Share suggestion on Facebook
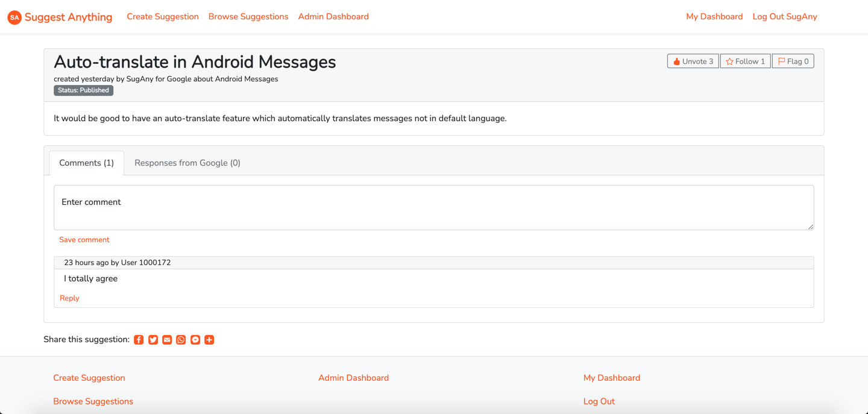This screenshot has width=868, height=414. point(139,340)
